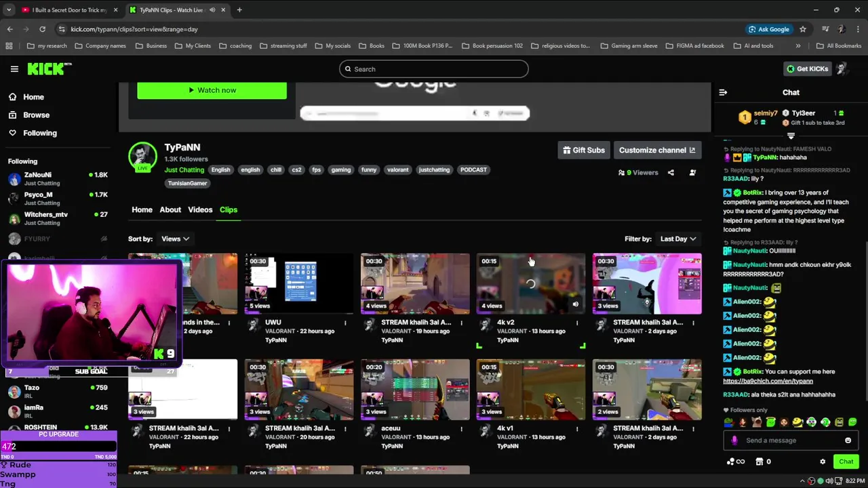Open the Home channel tab
The image size is (868, 488).
pyautogui.click(x=142, y=210)
